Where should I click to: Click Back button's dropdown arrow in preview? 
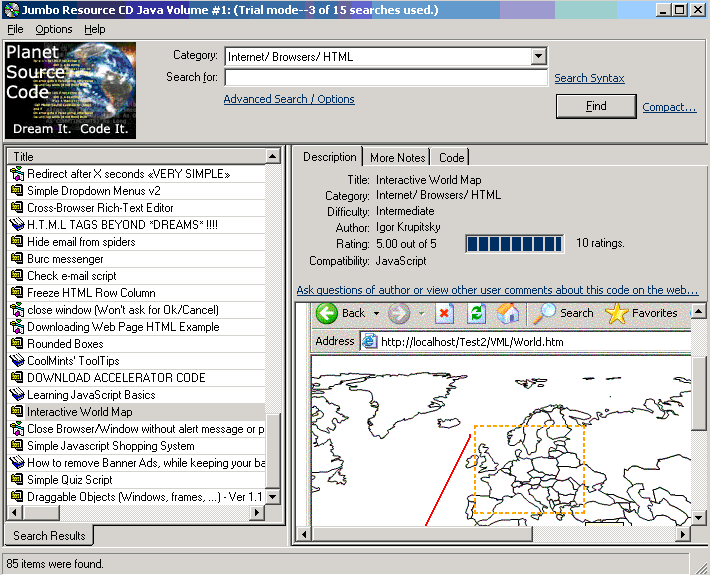coord(376,313)
